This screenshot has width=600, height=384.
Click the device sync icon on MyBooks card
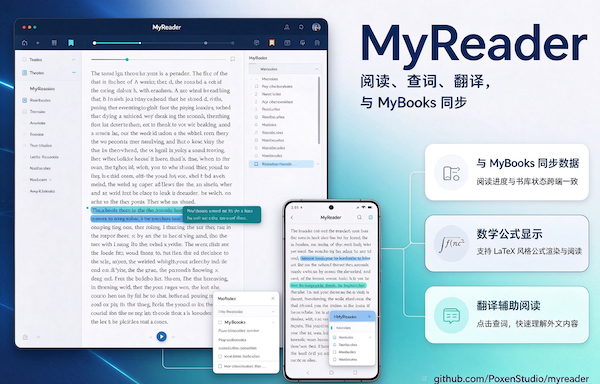451,172
